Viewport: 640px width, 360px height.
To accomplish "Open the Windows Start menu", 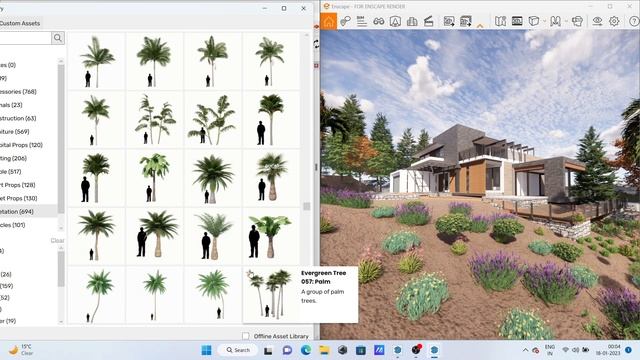I will (207, 350).
